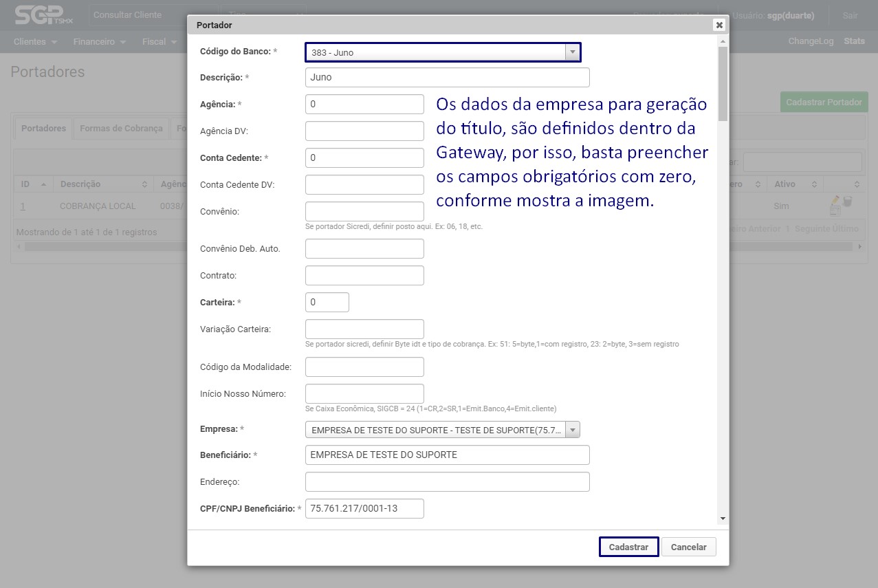The image size is (878, 588).
Task: Switch to Formas de Cobrança tab
Action: tap(121, 129)
